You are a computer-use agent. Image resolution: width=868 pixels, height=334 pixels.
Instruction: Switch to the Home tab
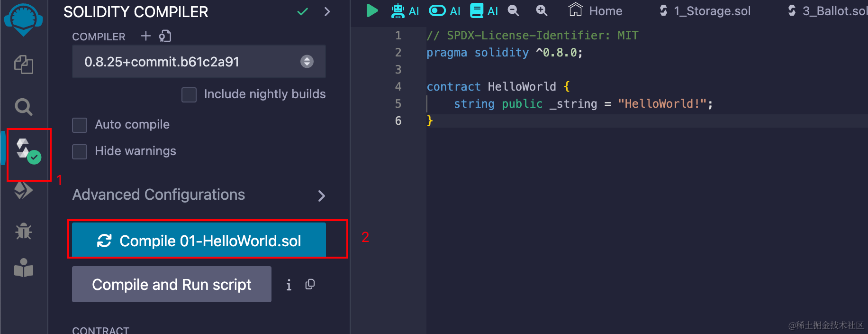tap(596, 10)
